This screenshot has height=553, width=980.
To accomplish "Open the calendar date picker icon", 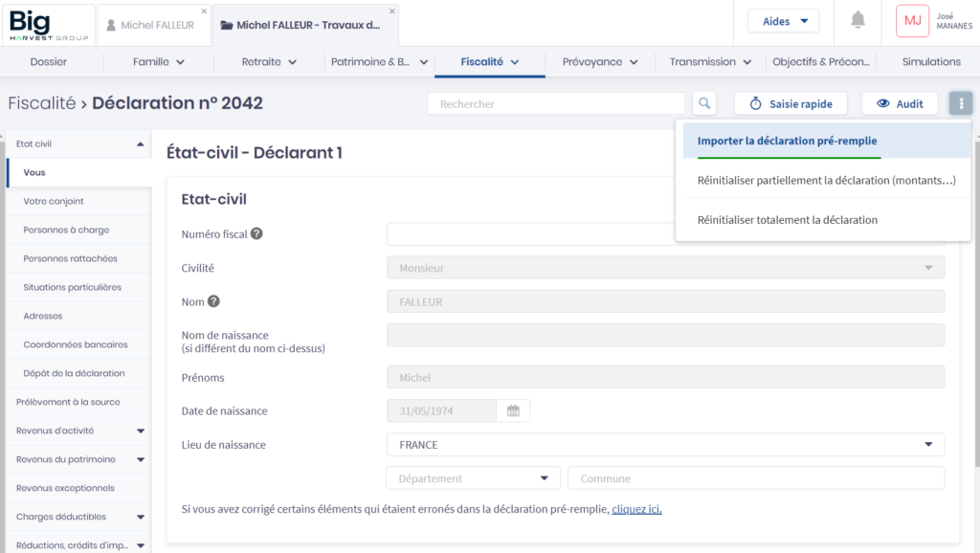I will tap(513, 411).
